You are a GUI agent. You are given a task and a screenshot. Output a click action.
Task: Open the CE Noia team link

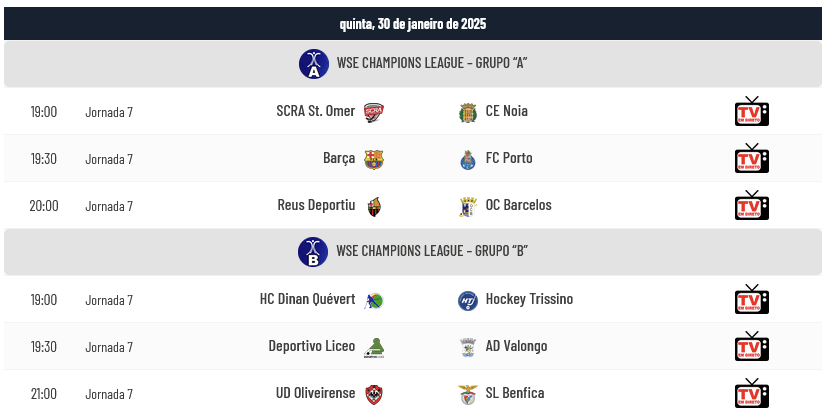tap(506, 111)
